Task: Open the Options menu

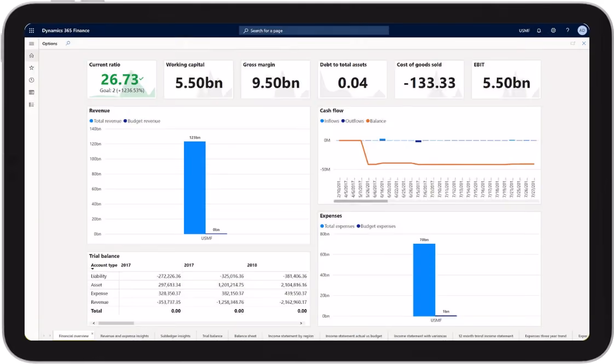Action: pyautogui.click(x=50, y=43)
